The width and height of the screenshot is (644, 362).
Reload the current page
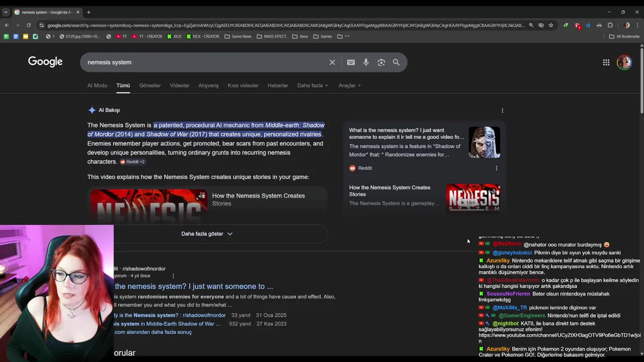(x=29, y=25)
